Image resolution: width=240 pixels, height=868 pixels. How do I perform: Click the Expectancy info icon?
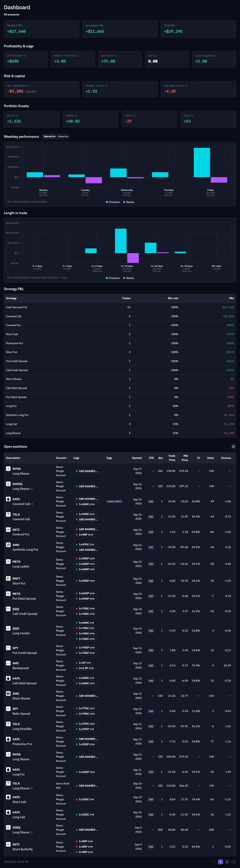click(x=25, y=56)
